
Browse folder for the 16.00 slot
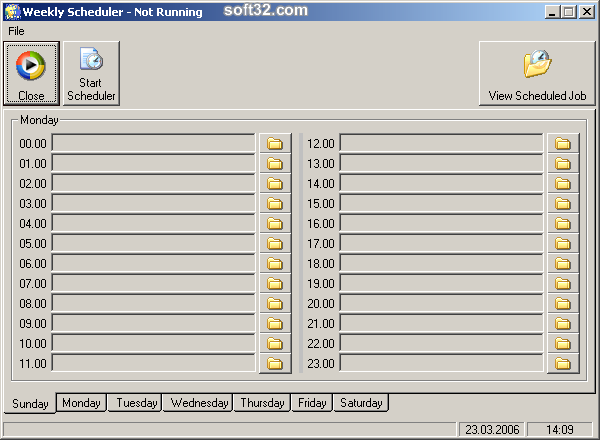563,223
